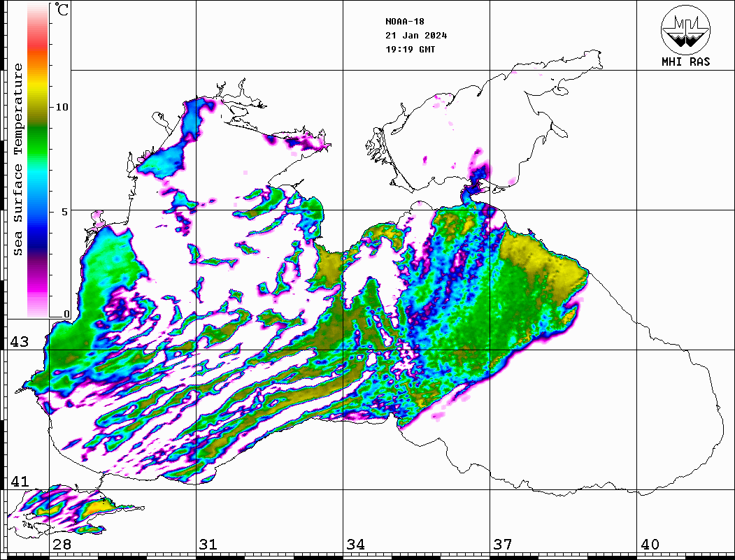Viewport: 735px width, 560px height.
Task: Click the '21 Jan 2024' date text
Action: [416, 36]
